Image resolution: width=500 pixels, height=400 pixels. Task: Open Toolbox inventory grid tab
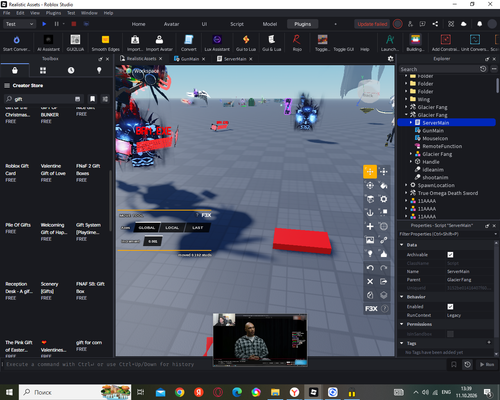43,70
